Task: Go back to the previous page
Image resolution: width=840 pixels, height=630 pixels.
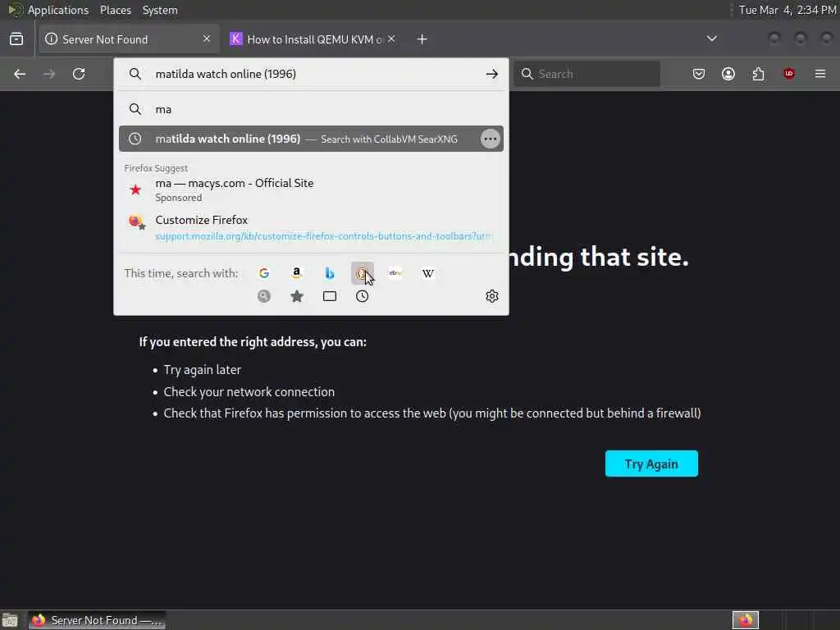Action: click(x=20, y=74)
